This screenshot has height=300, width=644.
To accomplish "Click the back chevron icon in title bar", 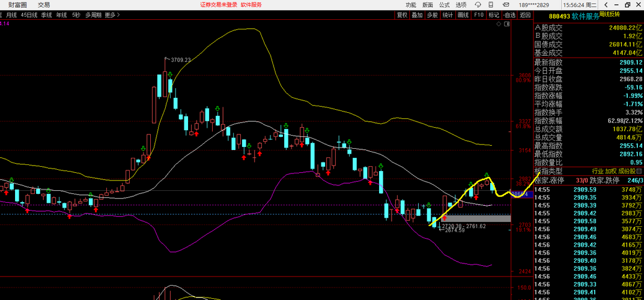I will pyautogui.click(x=604, y=5).
